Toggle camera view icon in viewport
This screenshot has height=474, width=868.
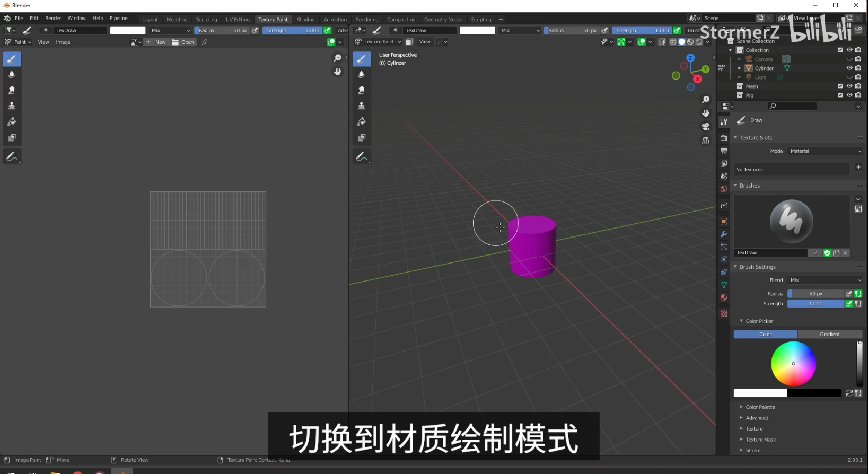706,127
